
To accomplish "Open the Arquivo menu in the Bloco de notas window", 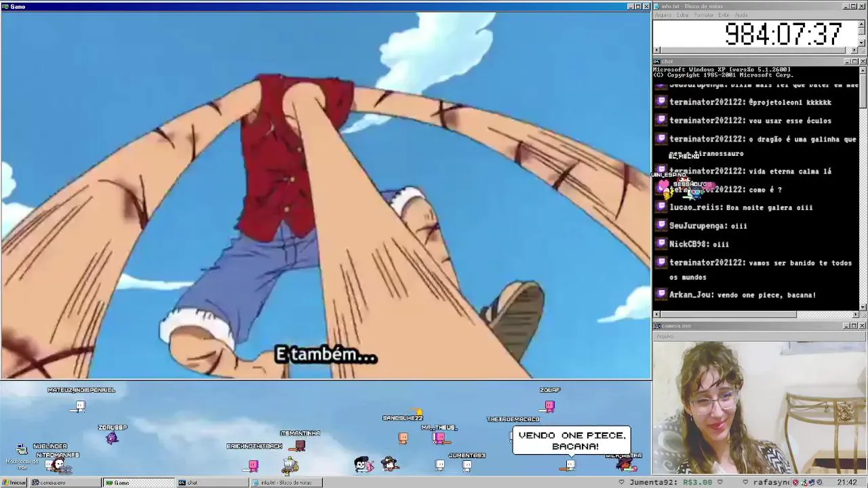I will (x=663, y=15).
